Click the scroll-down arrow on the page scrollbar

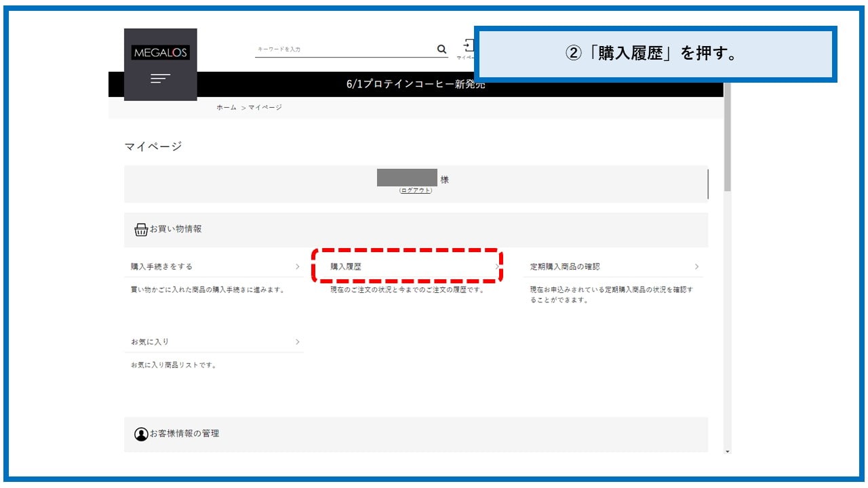728,451
